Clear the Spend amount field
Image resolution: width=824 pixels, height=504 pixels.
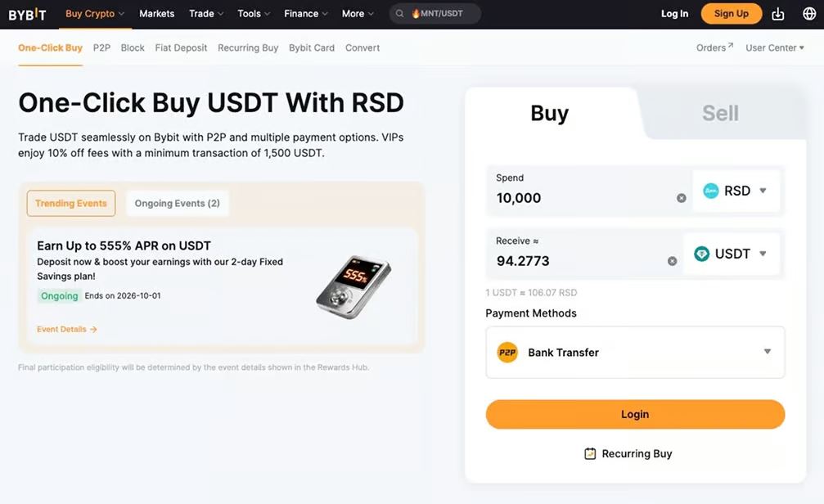(682, 198)
